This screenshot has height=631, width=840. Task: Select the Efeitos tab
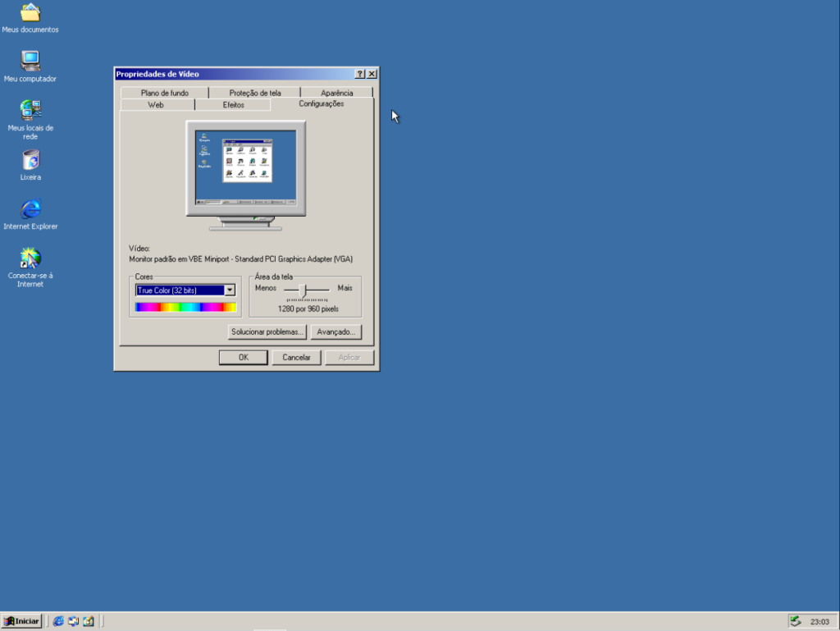(233, 105)
